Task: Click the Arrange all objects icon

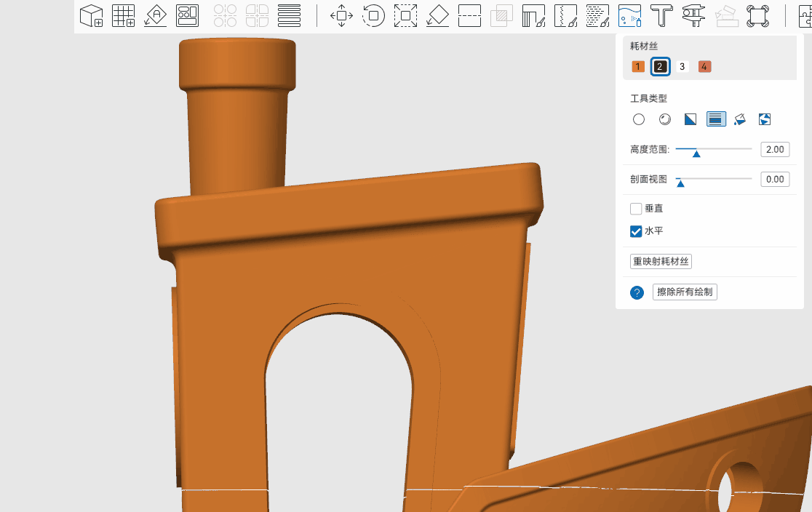Action: [188, 15]
